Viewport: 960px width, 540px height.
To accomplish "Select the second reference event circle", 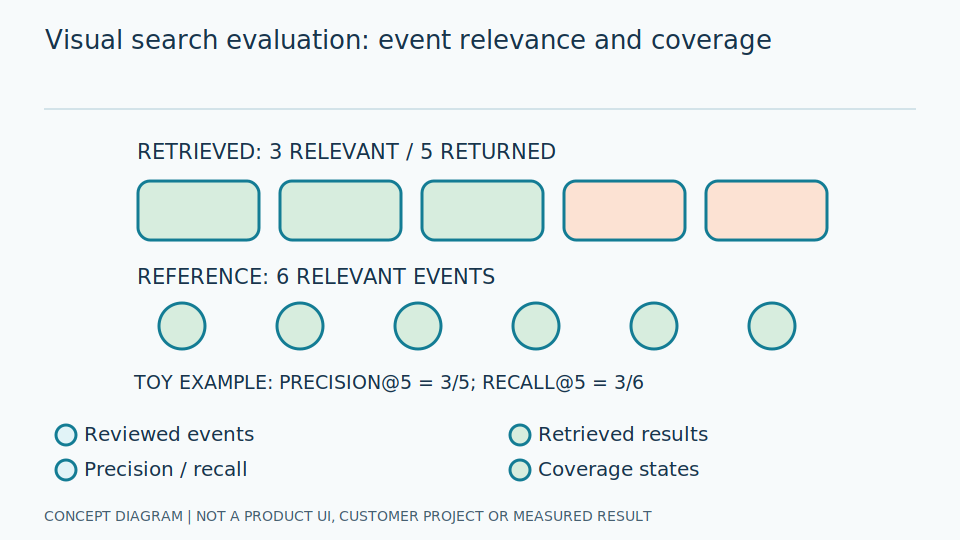I will 300,326.
